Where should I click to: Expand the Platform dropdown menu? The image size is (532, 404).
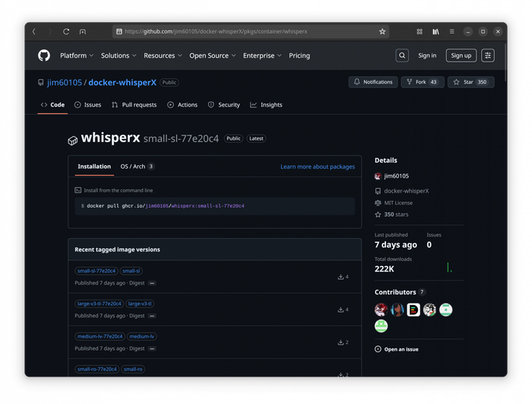coord(77,56)
